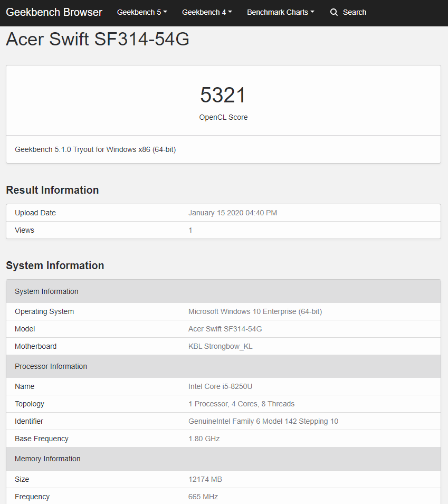Select the 665 MHz memory frequency value

click(203, 497)
